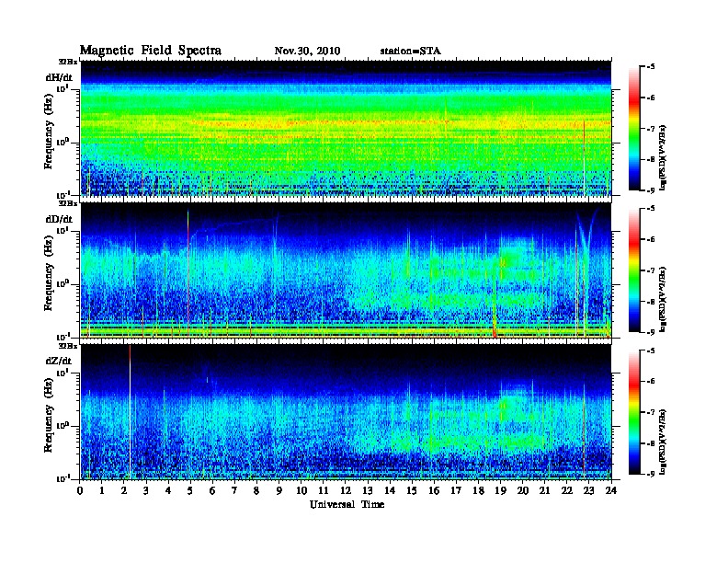Click the color scale bar beside dZ/dt panel
This screenshot has width=728, height=563.
click(634, 412)
